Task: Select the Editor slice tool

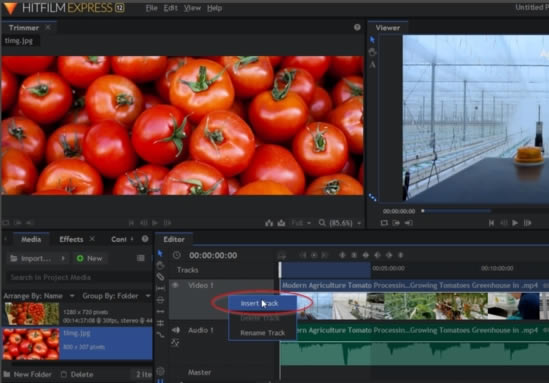Action: (160, 277)
